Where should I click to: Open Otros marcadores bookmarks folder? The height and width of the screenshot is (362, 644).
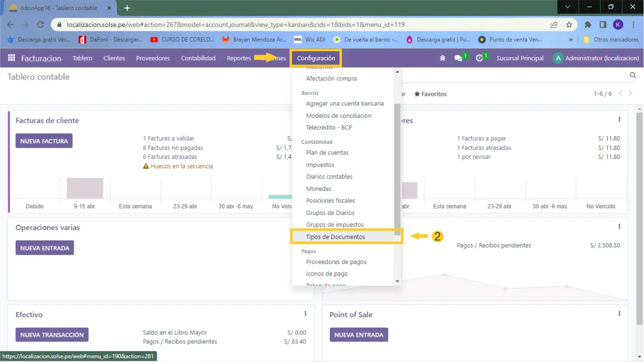[611, 39]
